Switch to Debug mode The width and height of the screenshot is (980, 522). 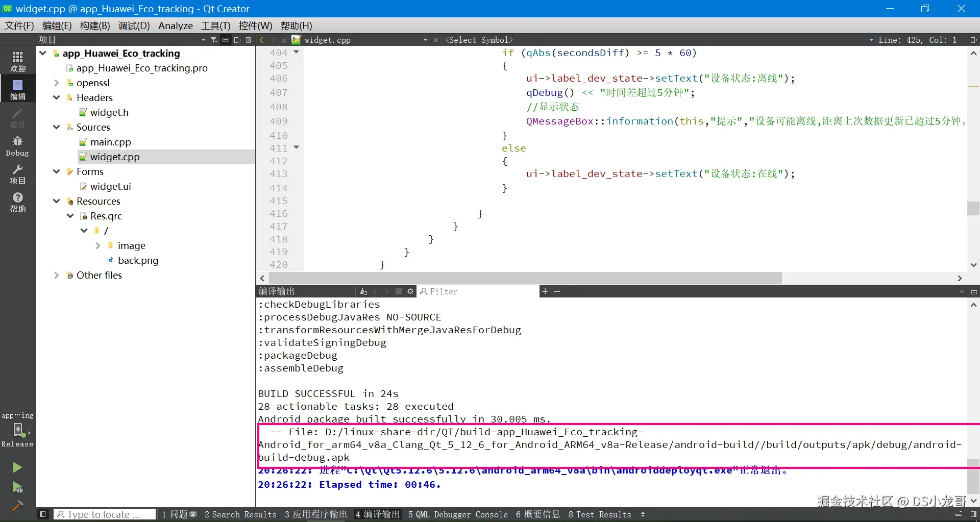tap(17, 146)
